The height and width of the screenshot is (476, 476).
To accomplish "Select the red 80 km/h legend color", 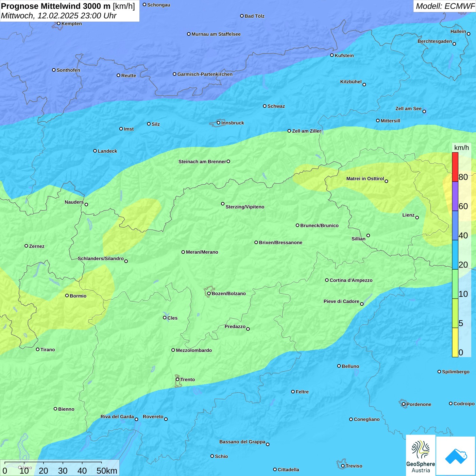I will [455, 167].
